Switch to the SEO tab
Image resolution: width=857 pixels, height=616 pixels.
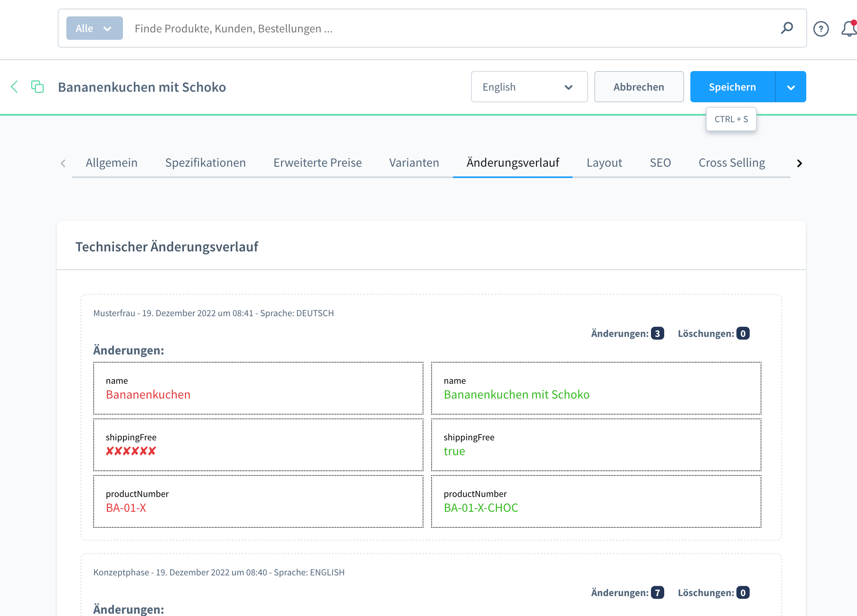pos(660,162)
